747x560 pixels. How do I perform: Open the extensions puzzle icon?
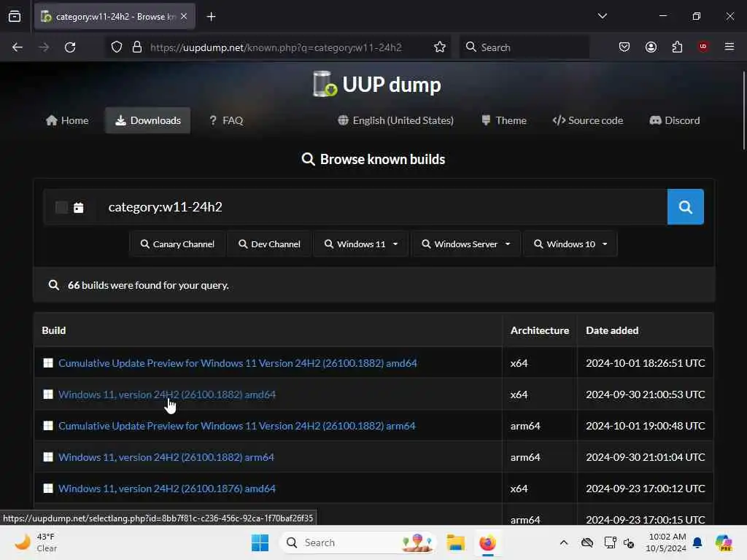click(677, 47)
